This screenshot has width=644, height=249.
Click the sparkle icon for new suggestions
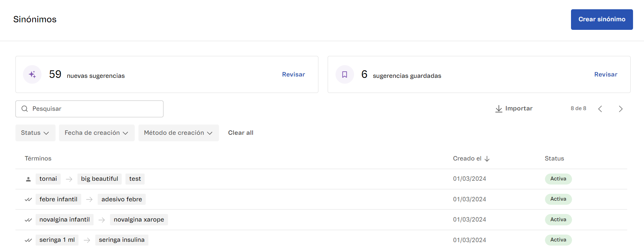32,74
